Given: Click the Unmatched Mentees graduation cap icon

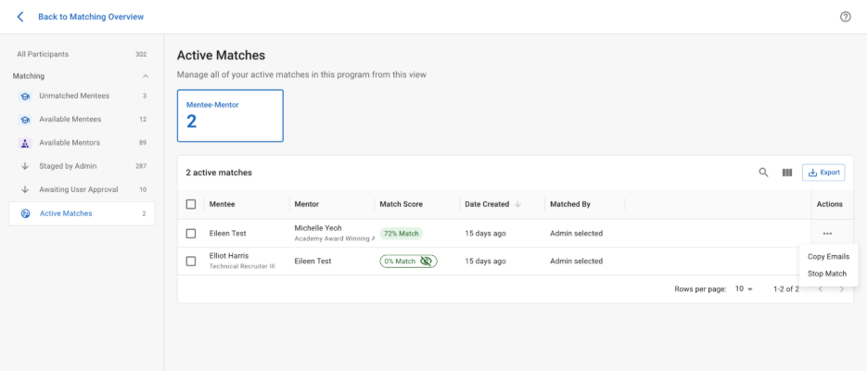Looking at the screenshot, I should click(x=25, y=96).
